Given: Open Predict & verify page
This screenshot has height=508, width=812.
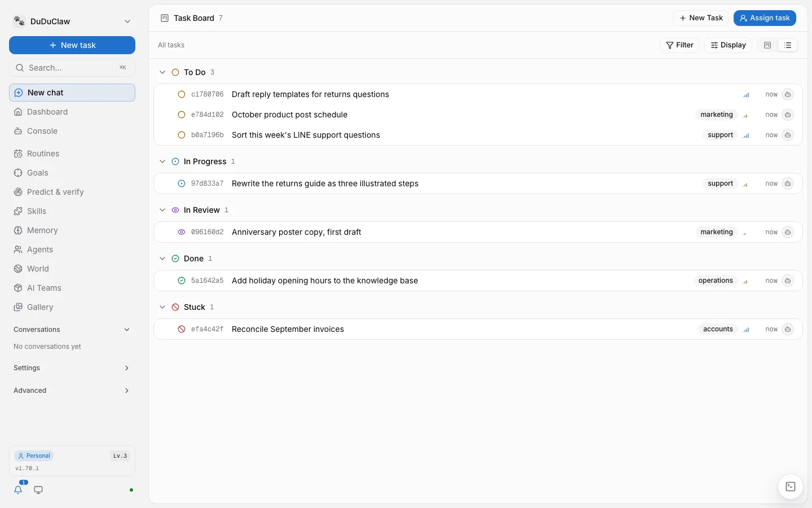Looking at the screenshot, I should click(72, 192).
